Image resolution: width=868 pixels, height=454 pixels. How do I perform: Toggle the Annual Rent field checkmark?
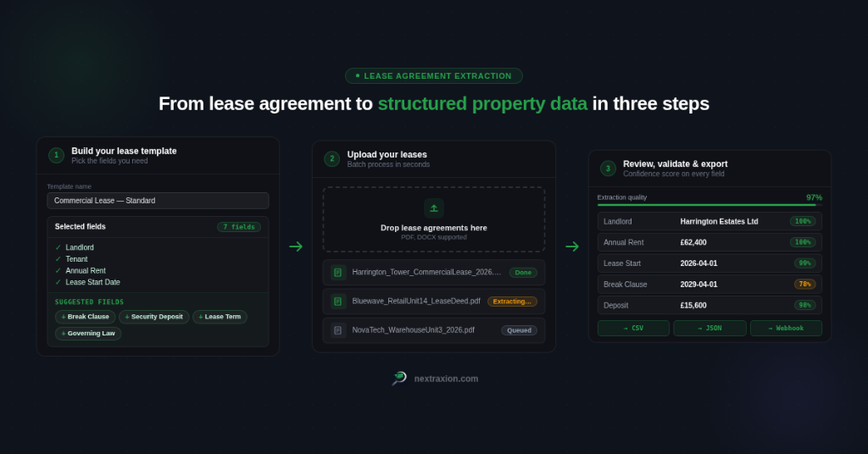[58, 271]
